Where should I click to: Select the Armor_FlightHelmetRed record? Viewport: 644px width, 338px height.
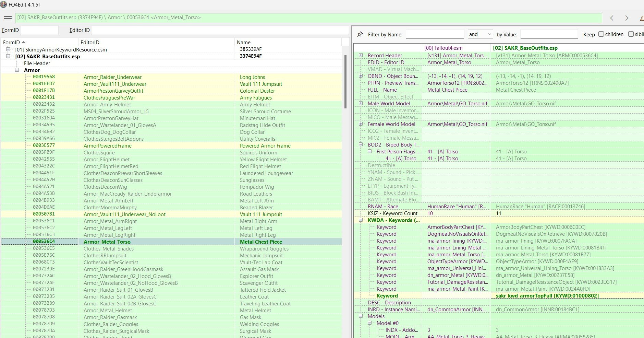[x=111, y=166]
